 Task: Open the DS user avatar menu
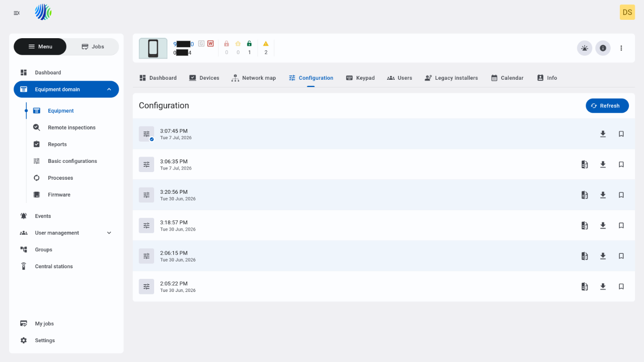click(627, 13)
